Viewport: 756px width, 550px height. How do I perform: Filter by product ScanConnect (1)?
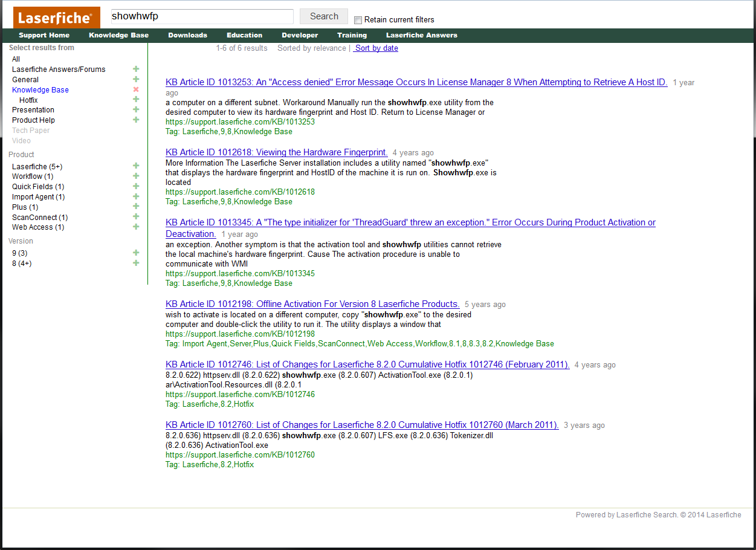(40, 218)
